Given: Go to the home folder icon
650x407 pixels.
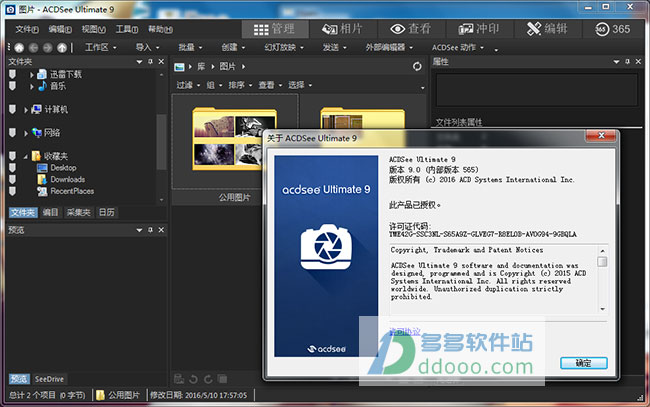Looking at the screenshot, I should (19, 48).
